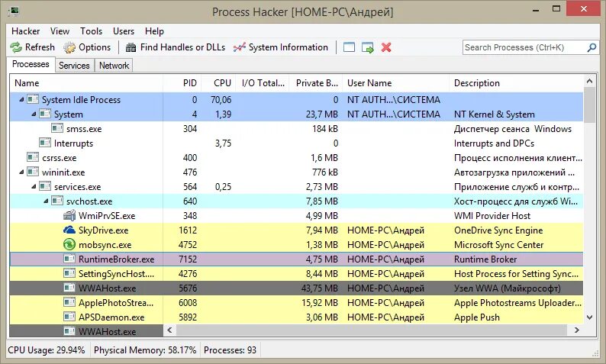The image size is (606, 364).
Task: Select the Processes tab
Action: coord(31,64)
